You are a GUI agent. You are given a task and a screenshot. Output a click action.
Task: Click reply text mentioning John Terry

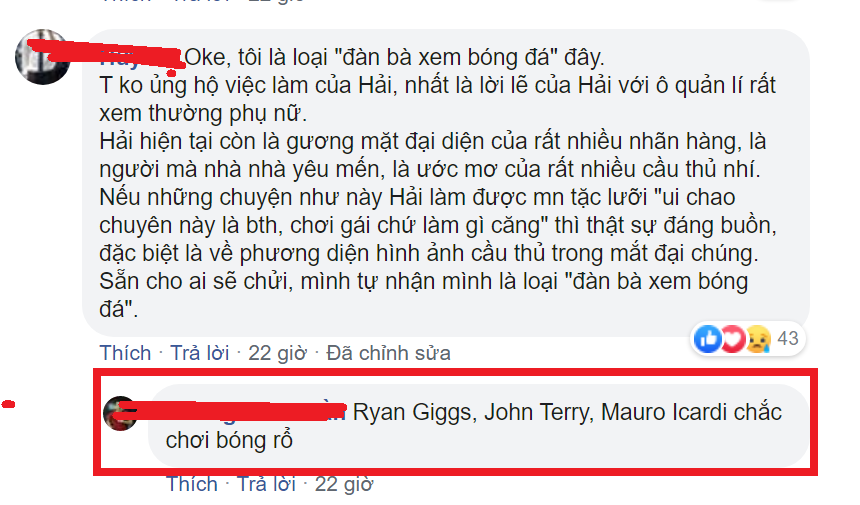click(474, 426)
